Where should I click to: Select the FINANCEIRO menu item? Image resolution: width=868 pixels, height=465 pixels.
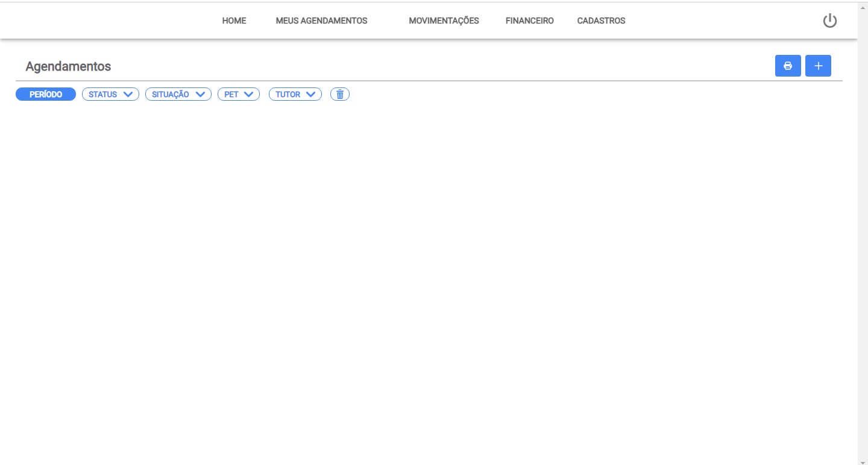[x=529, y=21]
